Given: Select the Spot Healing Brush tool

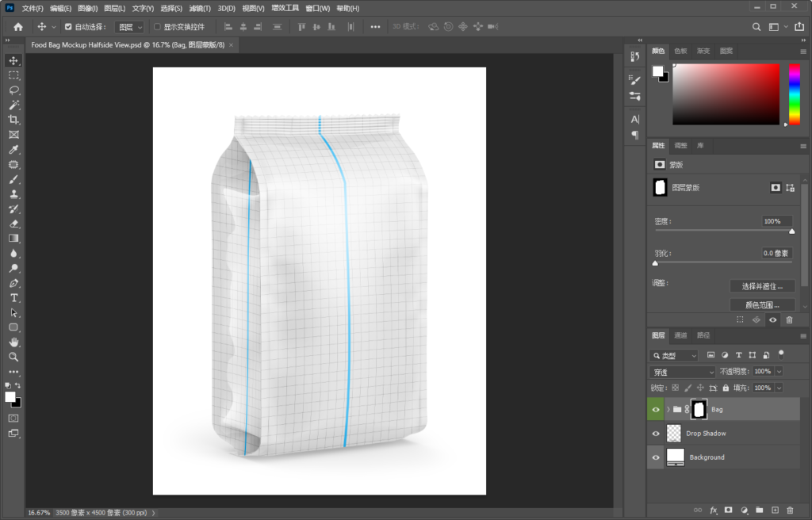Looking at the screenshot, I should [14, 165].
